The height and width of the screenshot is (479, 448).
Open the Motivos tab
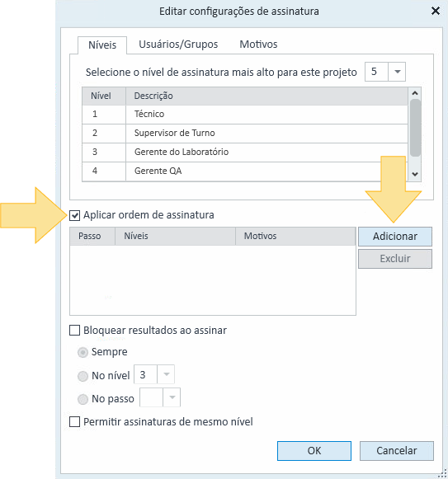point(258,45)
